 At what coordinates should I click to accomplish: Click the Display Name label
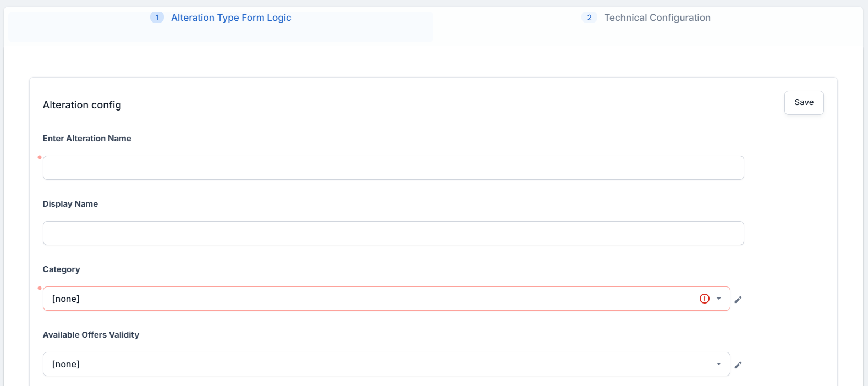coord(70,204)
